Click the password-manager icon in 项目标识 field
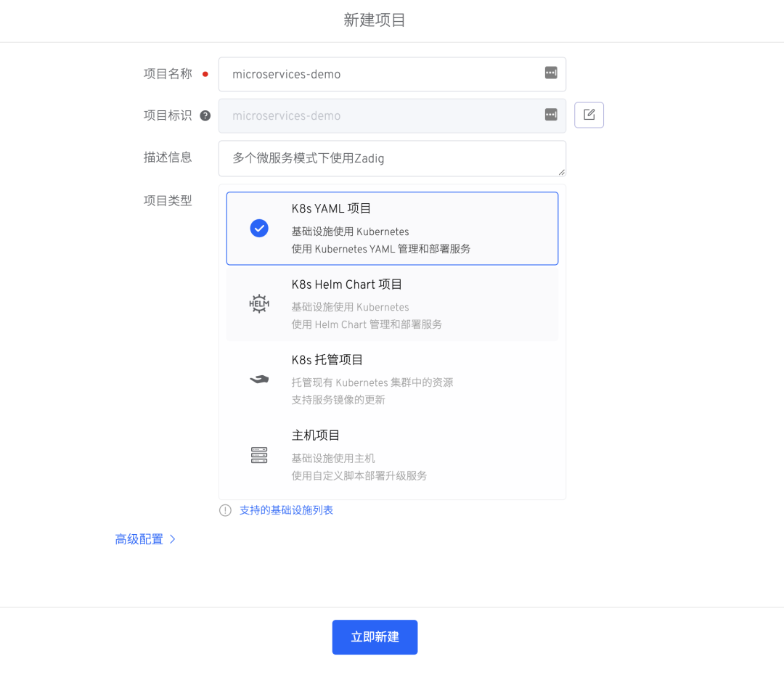This screenshot has height=680, width=784. click(551, 115)
